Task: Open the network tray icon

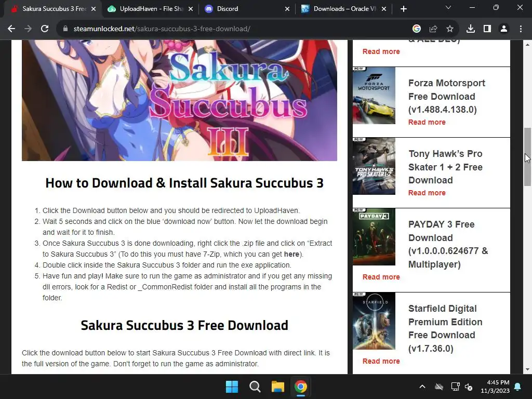Action: [x=455, y=387]
